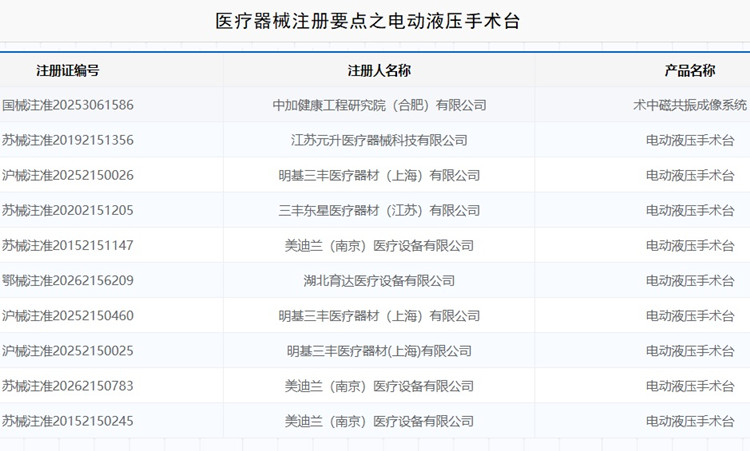This screenshot has height=451, width=750.
Task: Select registrant in the 苏械注准20262150783 row
Action: 379,386
